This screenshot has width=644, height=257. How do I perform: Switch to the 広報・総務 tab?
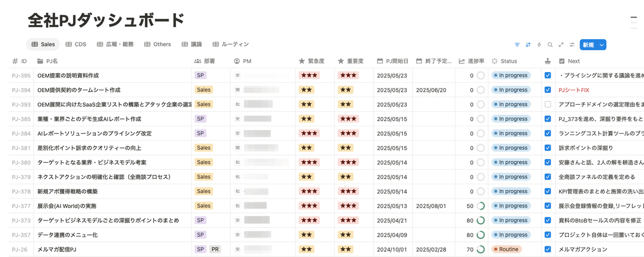[x=115, y=45]
